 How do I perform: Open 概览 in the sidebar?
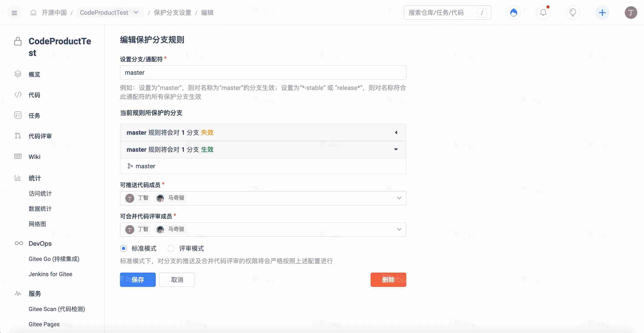pos(34,74)
